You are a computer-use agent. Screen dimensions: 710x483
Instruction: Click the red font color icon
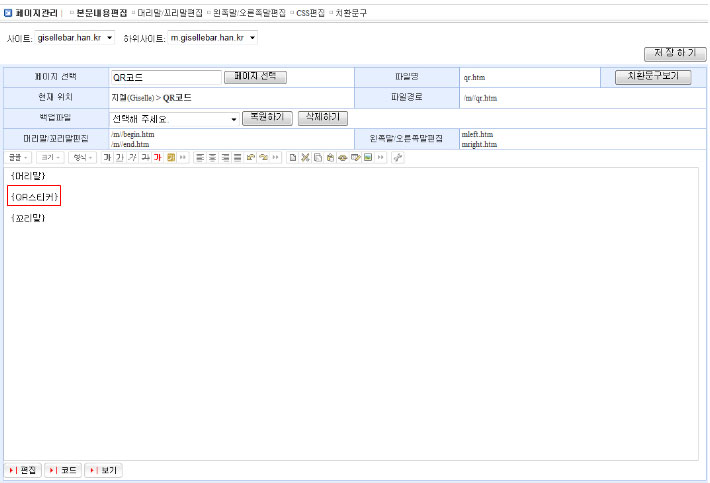click(158, 158)
